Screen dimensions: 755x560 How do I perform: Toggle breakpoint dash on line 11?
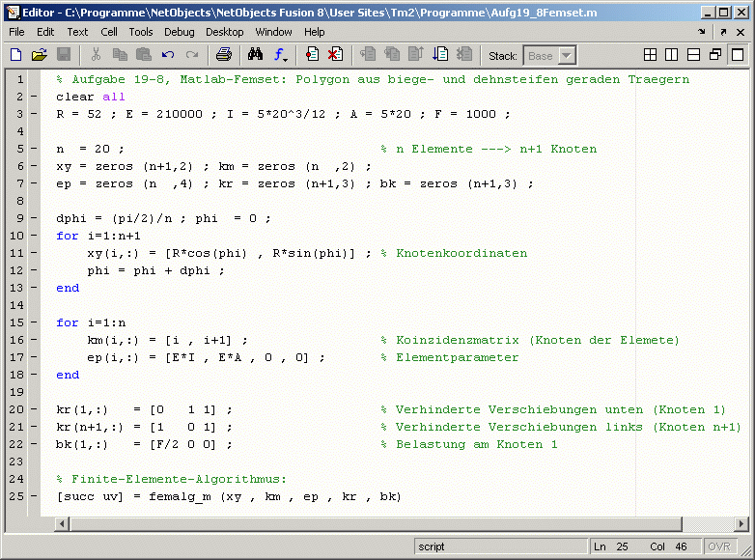pos(34,254)
